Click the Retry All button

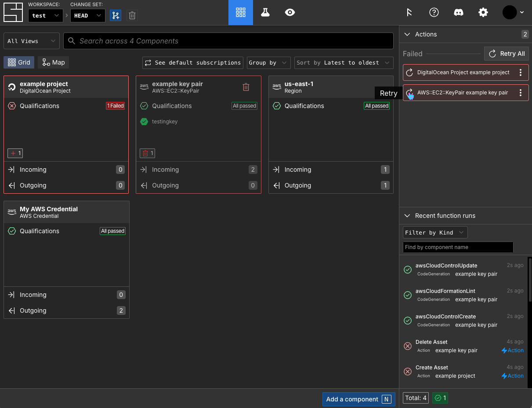click(507, 54)
